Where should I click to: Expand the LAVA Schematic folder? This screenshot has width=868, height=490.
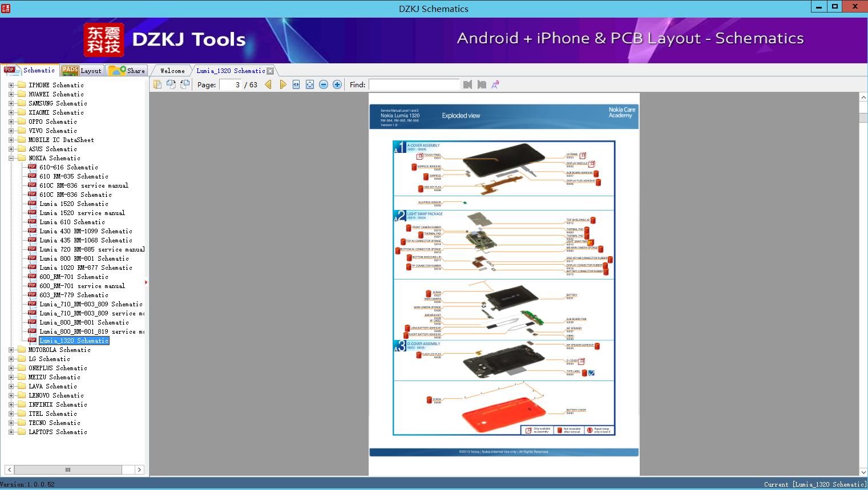coord(11,386)
